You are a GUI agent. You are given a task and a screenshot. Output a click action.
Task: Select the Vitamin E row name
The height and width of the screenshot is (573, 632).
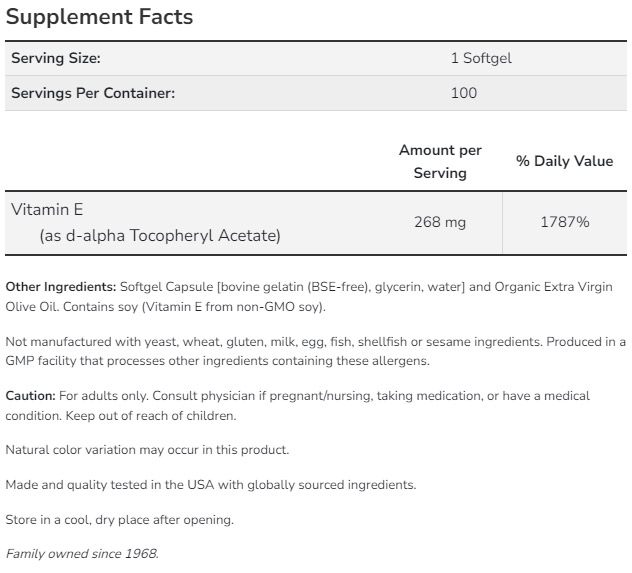tap(46, 209)
